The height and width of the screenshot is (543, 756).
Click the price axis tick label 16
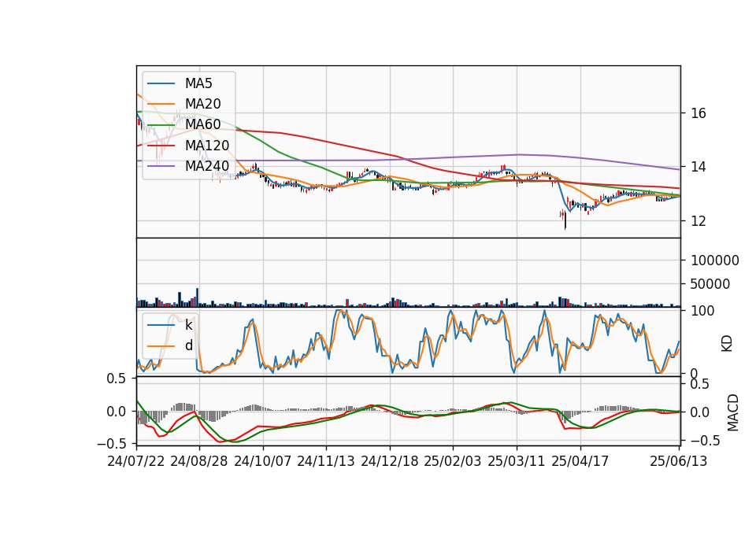click(x=699, y=113)
